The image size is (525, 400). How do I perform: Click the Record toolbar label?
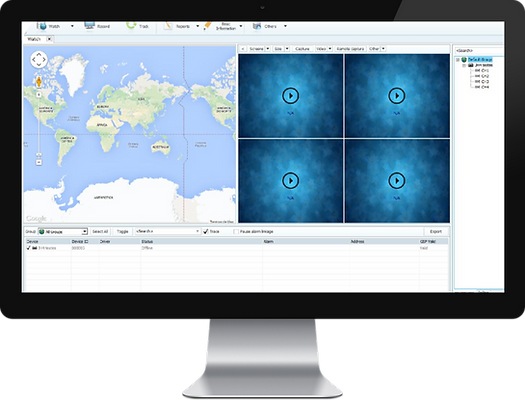click(x=103, y=26)
